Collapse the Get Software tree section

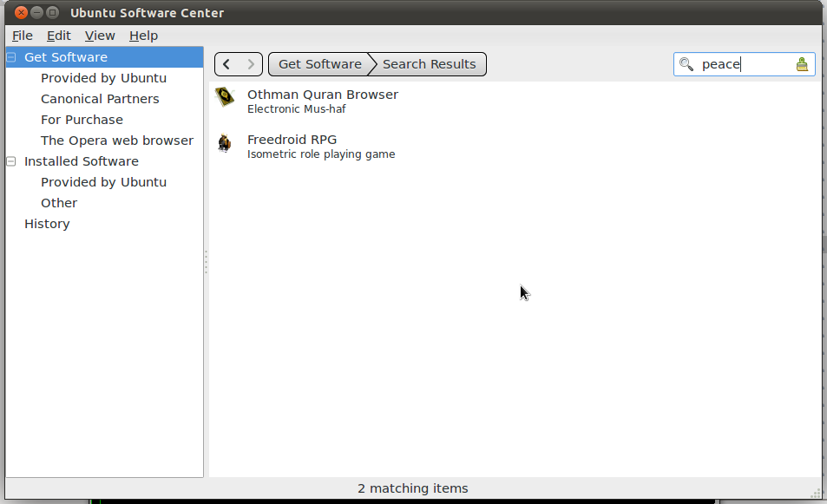11,57
